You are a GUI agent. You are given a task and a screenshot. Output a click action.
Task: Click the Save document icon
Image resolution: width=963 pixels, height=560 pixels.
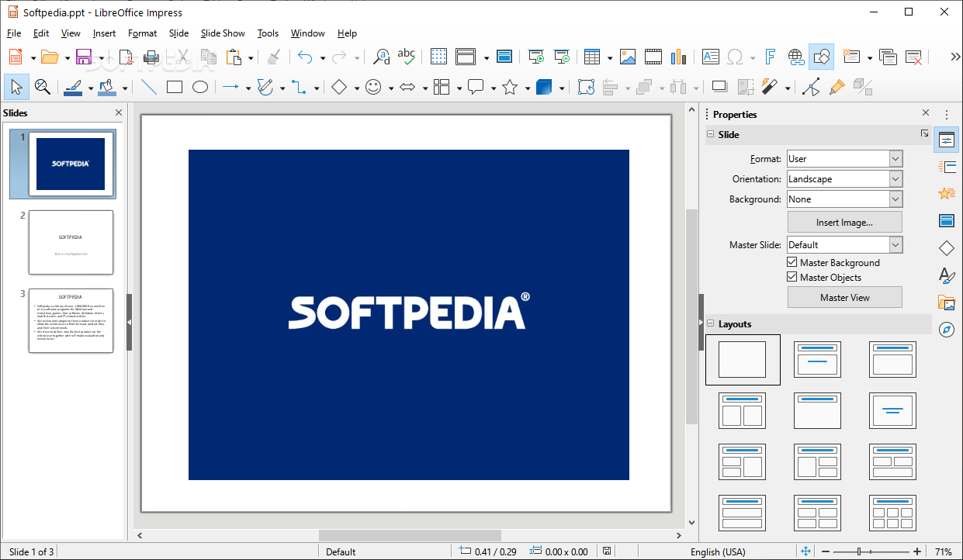pos(84,57)
